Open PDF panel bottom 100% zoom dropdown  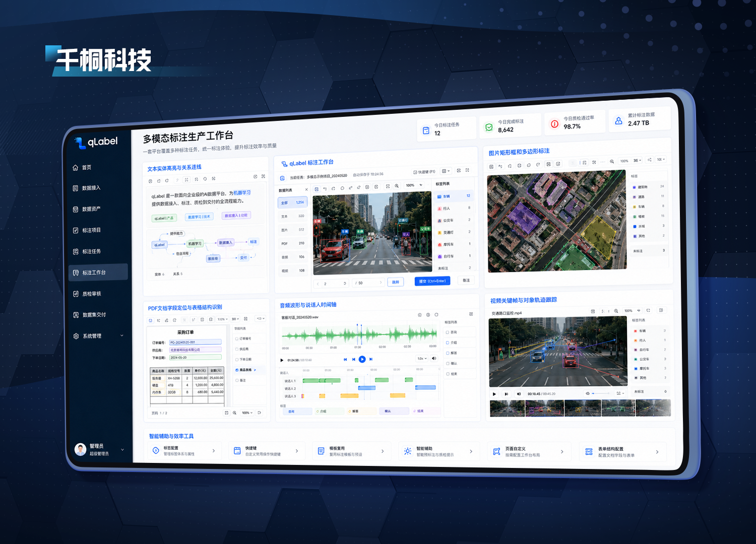point(247,413)
